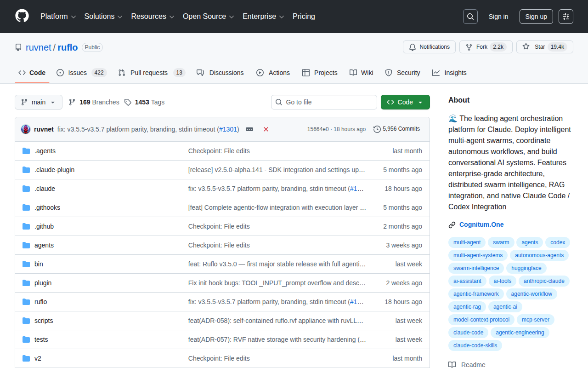Image resolution: width=588 pixels, height=368 pixels.
Task: Click Watch via the Notifications control
Action: point(429,46)
